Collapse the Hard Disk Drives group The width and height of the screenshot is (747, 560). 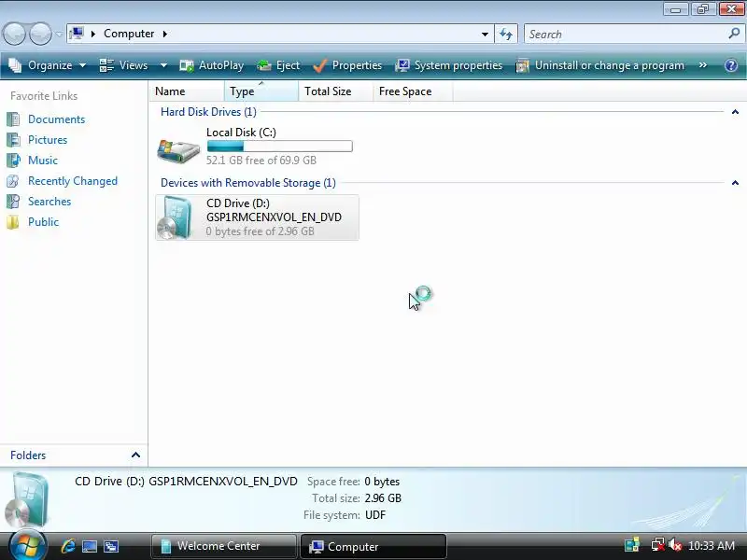[735, 112]
